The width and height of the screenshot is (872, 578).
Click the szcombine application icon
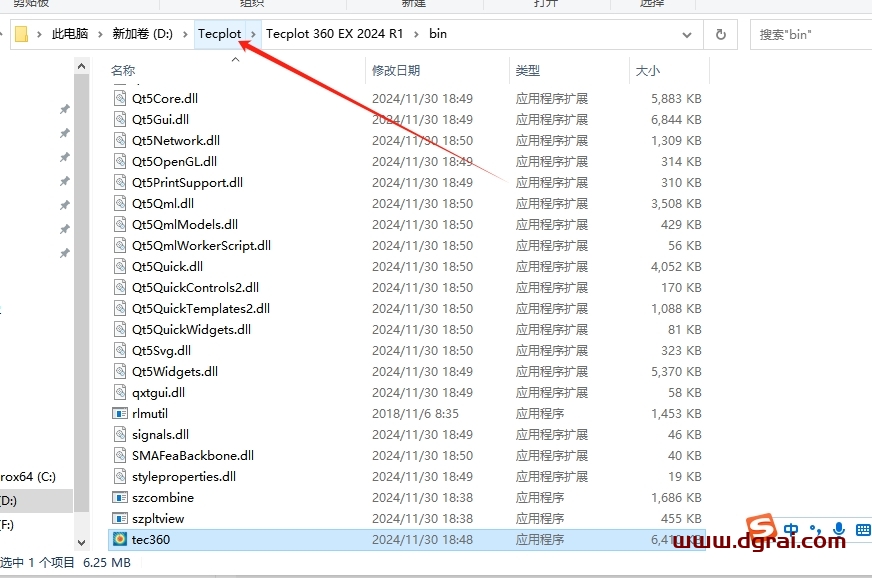pos(120,498)
